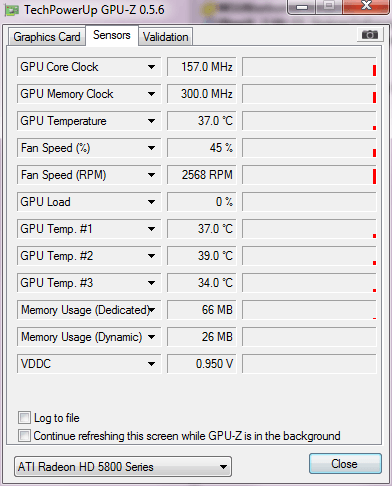Click the GPU Core Clock history graph
This screenshot has width=392, height=486.
(x=309, y=67)
